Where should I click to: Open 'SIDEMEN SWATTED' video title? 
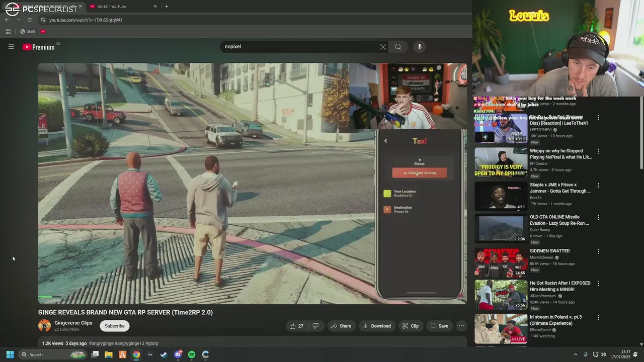point(549,251)
